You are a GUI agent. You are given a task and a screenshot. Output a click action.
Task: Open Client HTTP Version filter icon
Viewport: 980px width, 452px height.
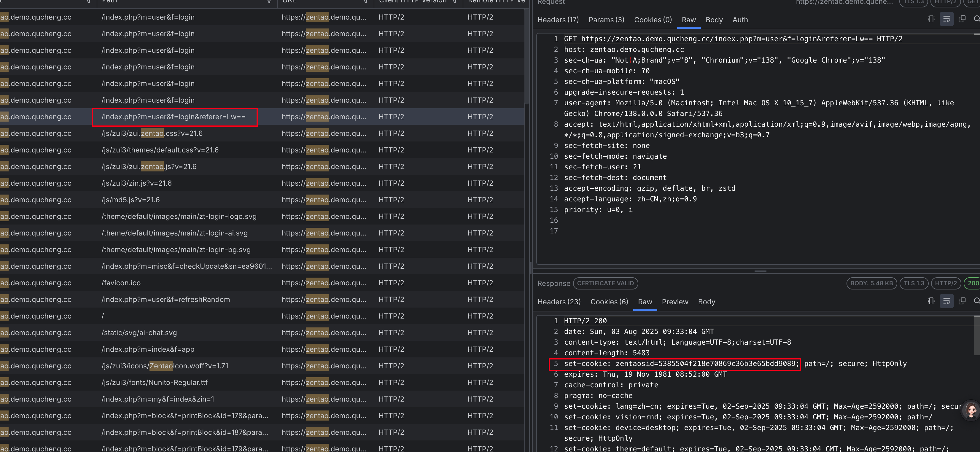coord(455,1)
